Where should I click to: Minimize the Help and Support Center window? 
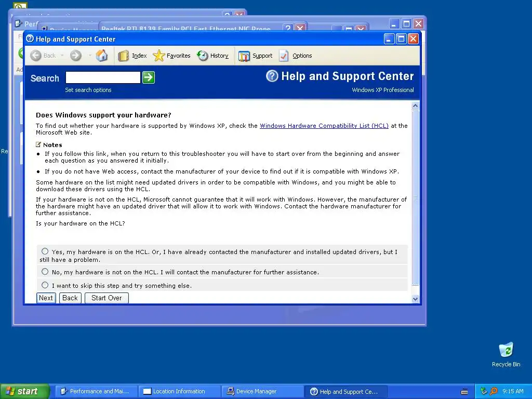(x=389, y=39)
